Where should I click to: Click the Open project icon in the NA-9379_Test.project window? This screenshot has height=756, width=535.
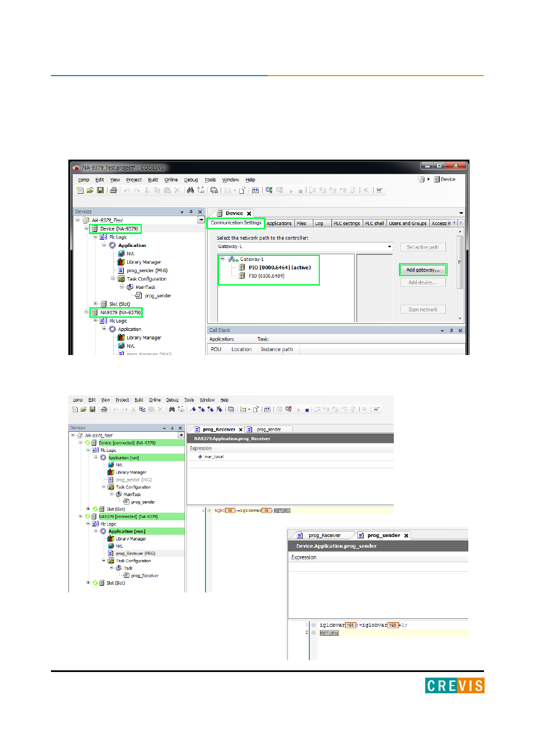[90, 190]
